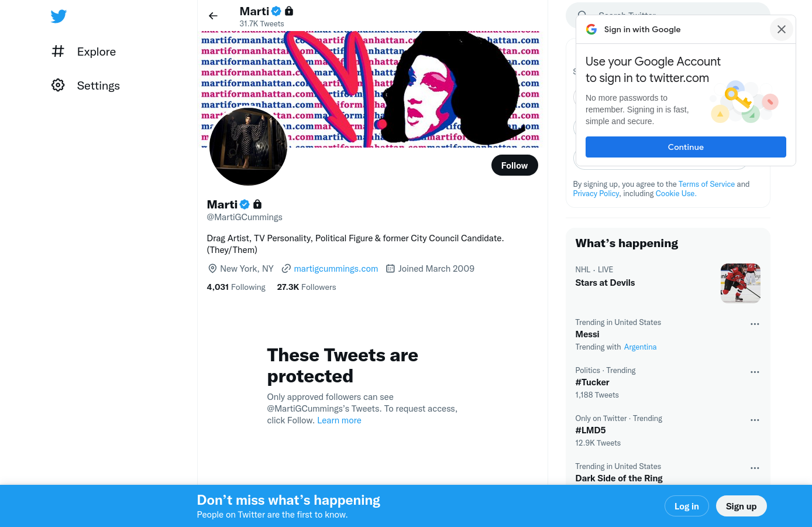View the 27.3K Followers list
The width and height of the screenshot is (812, 527).
(x=307, y=287)
